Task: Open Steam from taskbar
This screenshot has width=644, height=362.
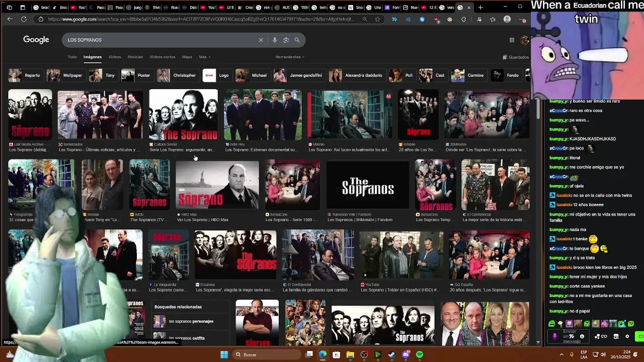Action: click(392, 354)
